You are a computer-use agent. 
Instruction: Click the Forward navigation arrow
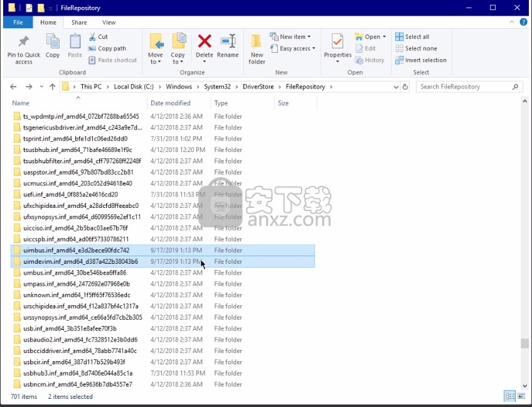(29, 87)
